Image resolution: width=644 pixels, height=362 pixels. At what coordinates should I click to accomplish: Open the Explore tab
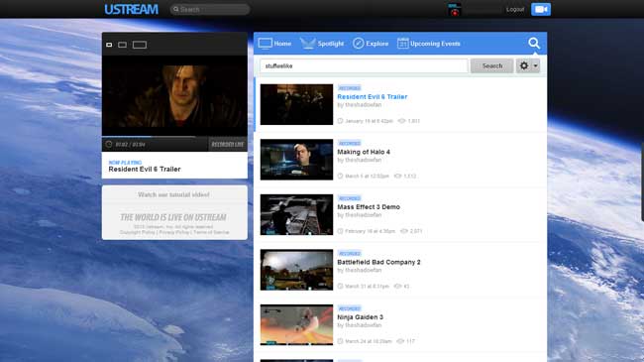coord(371,44)
